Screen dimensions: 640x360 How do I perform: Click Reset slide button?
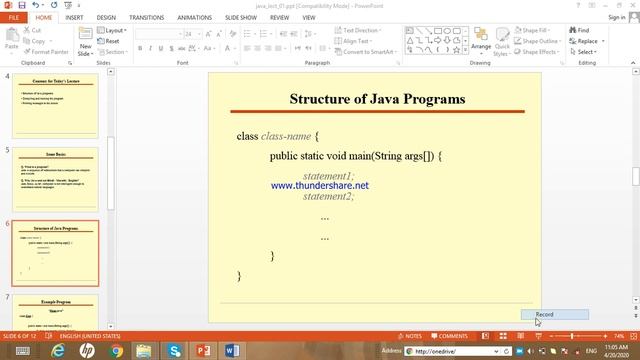point(108,41)
